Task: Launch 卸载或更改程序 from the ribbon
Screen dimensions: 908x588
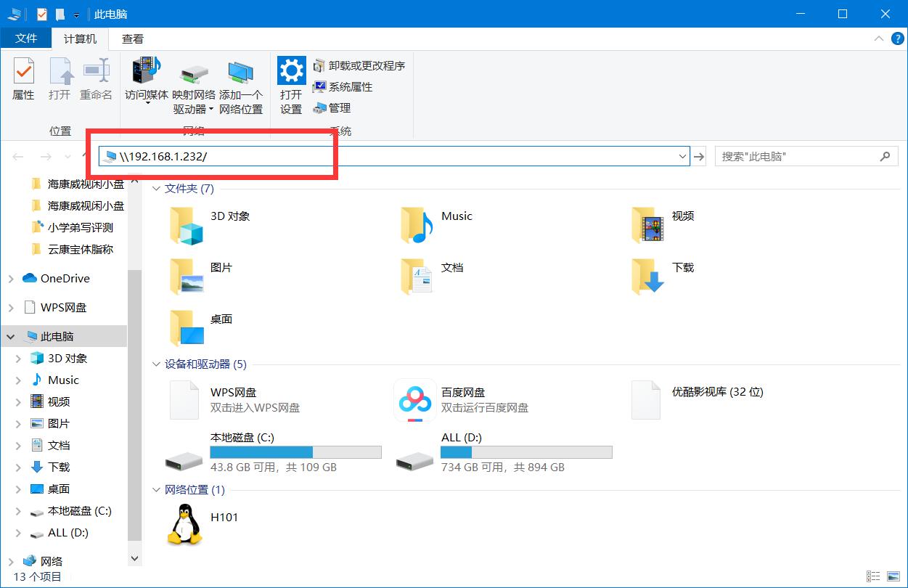Action: [x=360, y=65]
